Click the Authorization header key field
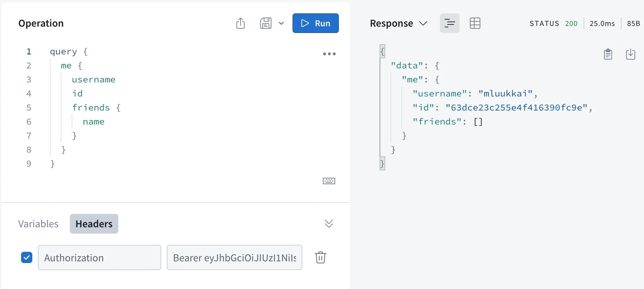The image size is (644, 289). click(99, 257)
